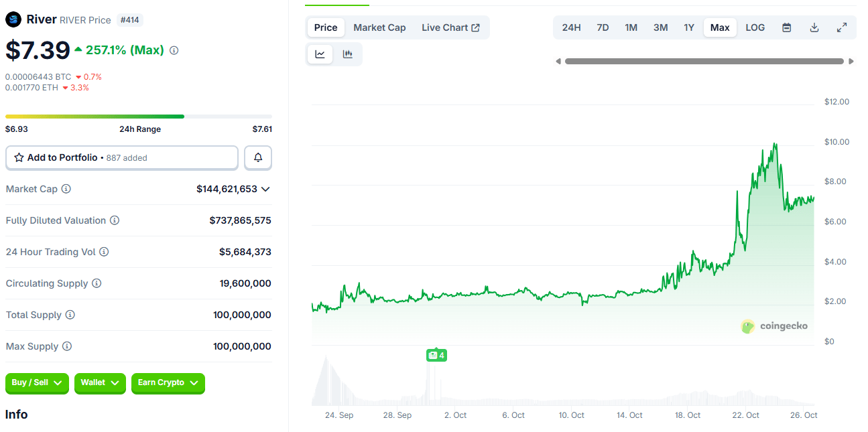The image size is (868, 432).
Task: Open the calendar date range picker icon
Action: click(787, 27)
